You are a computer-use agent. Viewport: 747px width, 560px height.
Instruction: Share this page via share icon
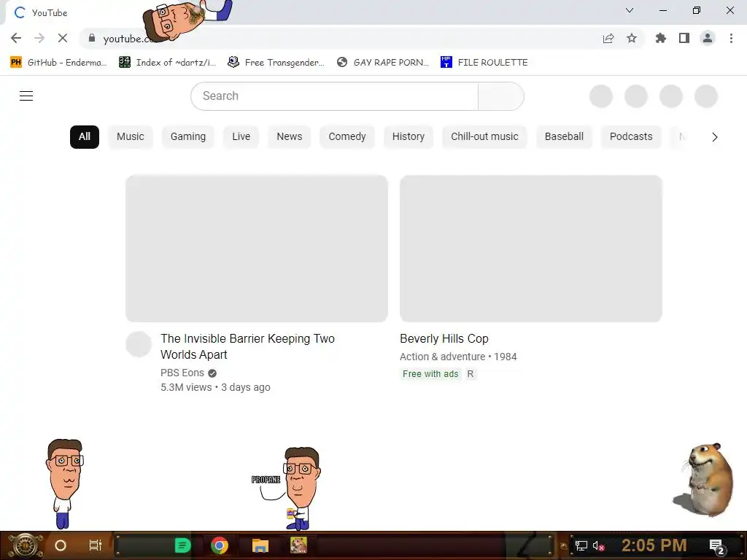tap(608, 39)
